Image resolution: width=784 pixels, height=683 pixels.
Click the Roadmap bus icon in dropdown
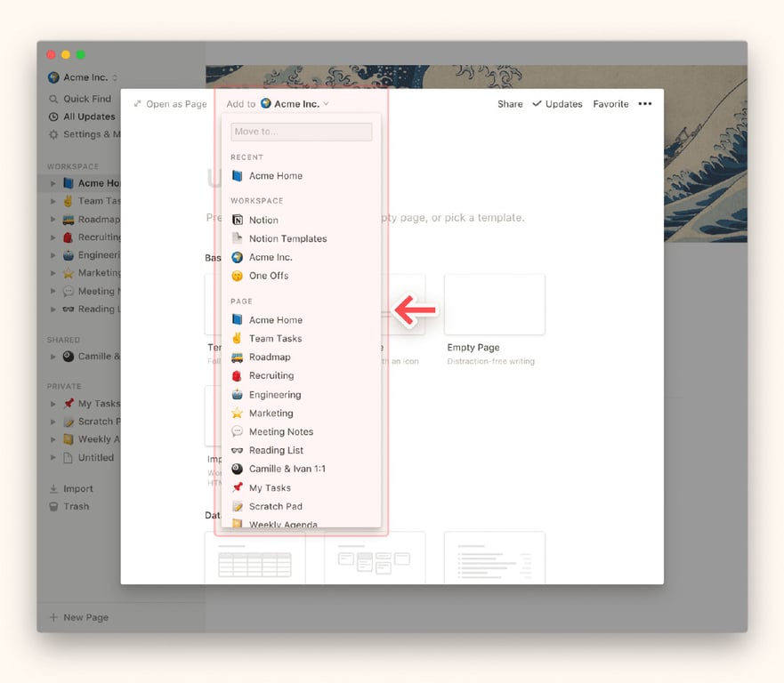237,357
